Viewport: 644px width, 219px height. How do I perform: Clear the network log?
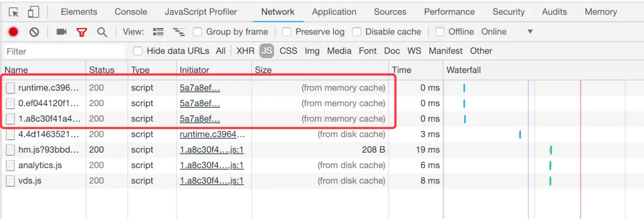[x=34, y=32]
